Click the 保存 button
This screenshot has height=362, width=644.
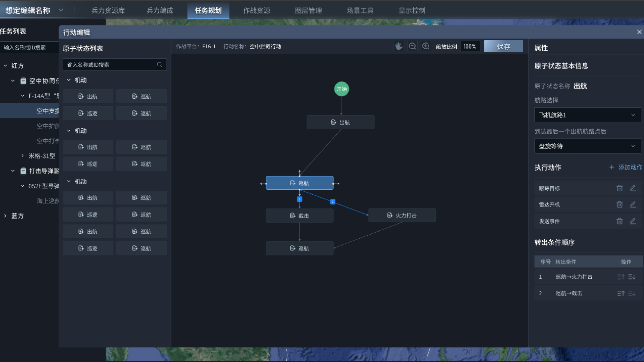tap(503, 47)
